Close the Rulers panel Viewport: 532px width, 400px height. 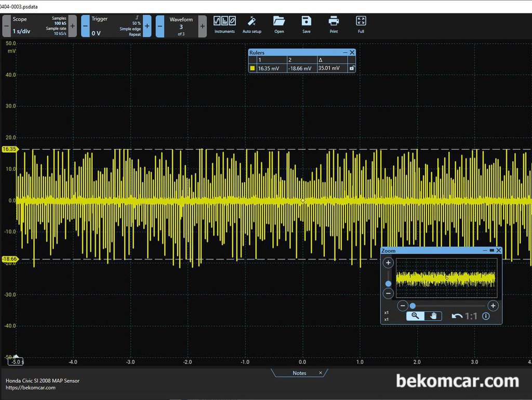click(352, 52)
